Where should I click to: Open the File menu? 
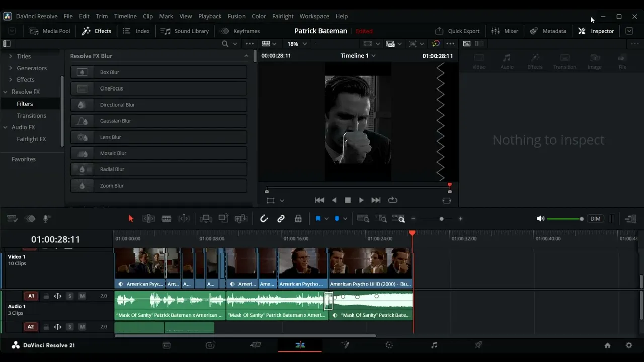click(68, 16)
